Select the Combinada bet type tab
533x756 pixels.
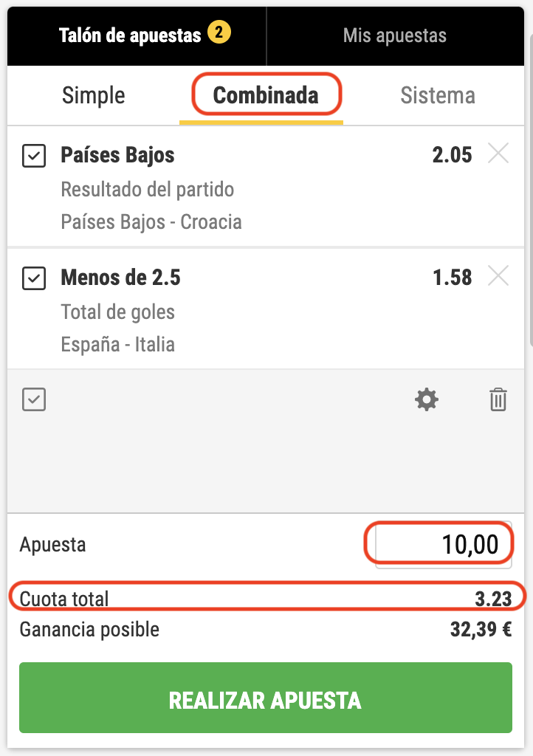coord(266,95)
